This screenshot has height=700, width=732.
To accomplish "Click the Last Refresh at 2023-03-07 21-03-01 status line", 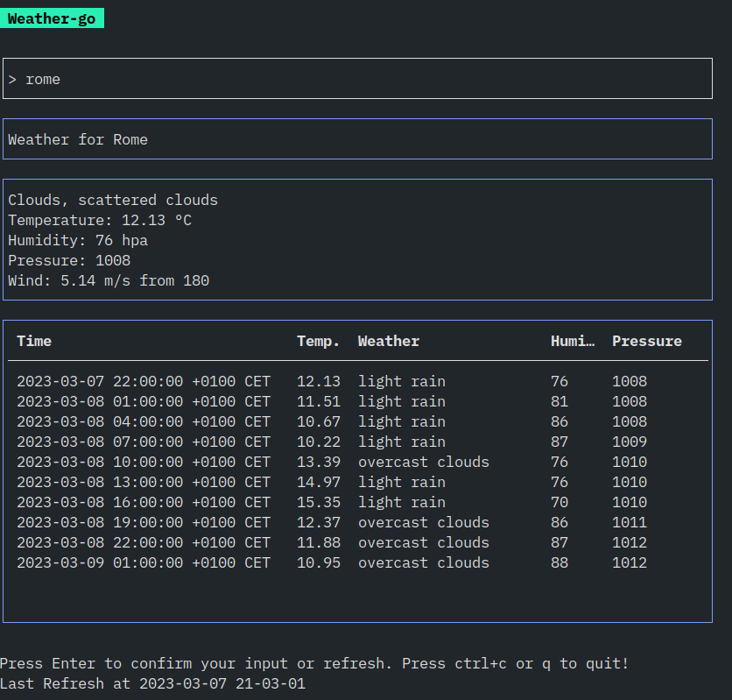I will click(x=152, y=683).
